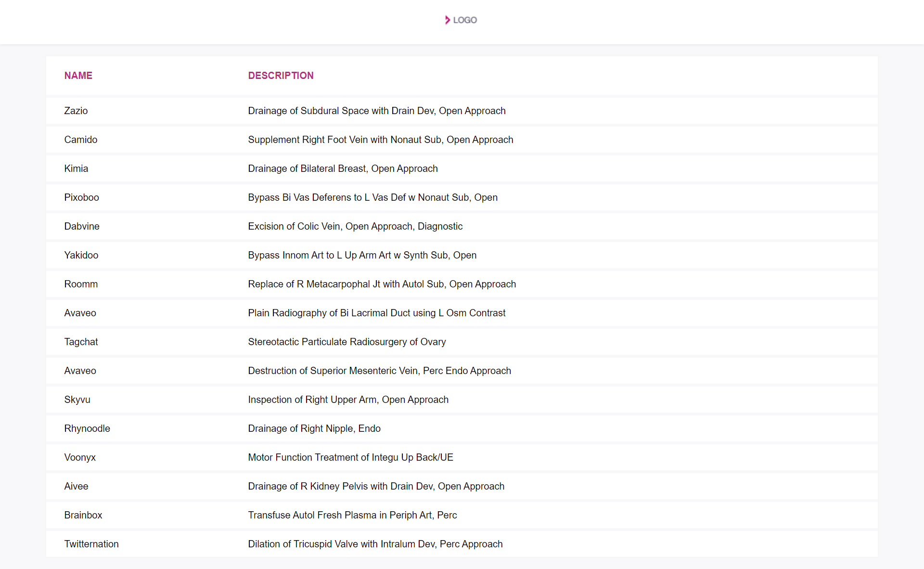Screen dimensions: 924x569
Task: Click 'Drainage of R Kidney Pelvis with Drain Dev'
Action: coord(376,486)
